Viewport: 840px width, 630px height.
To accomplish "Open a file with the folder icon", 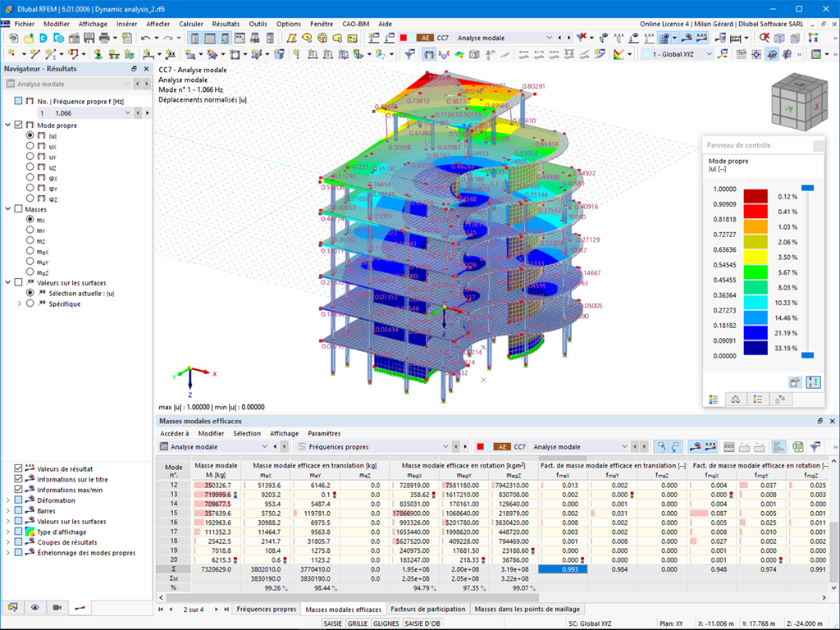I will pos(28,38).
